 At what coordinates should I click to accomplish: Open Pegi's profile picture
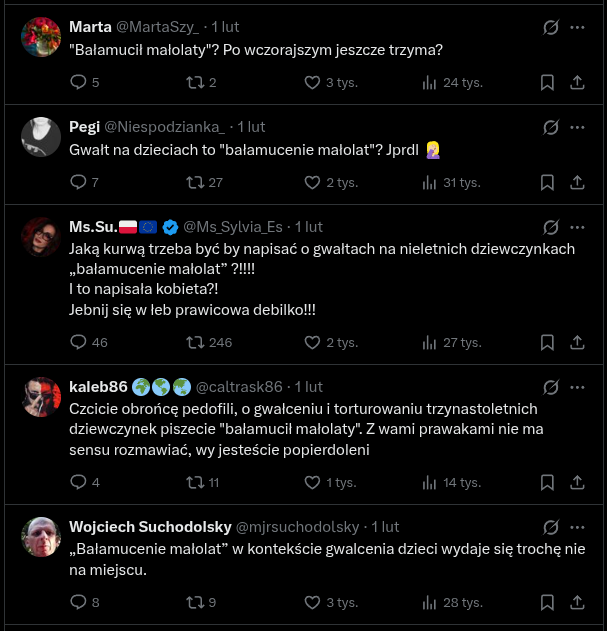[x=41, y=137]
